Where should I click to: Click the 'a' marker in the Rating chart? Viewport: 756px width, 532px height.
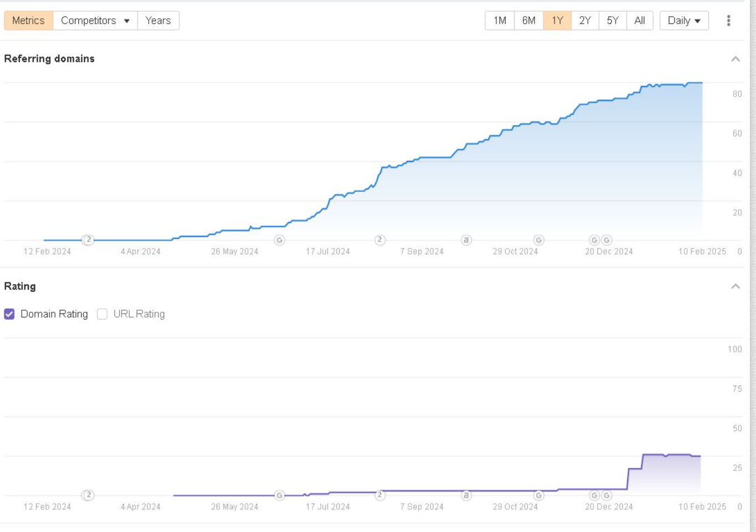(466, 495)
